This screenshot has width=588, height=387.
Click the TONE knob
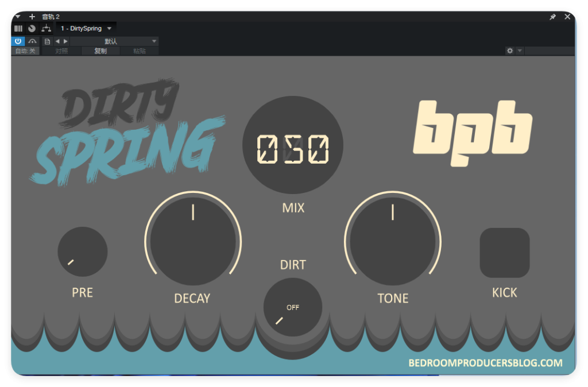click(393, 241)
